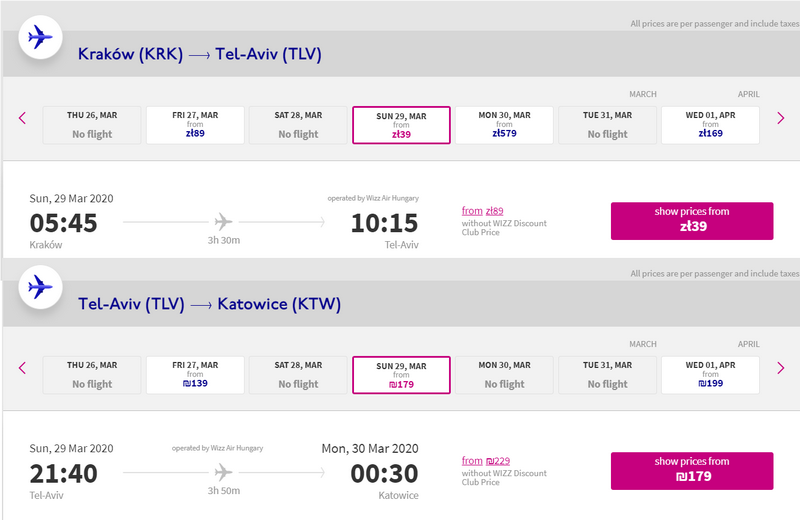Open the from ₪229 price link
The image size is (800, 520).
(486, 461)
